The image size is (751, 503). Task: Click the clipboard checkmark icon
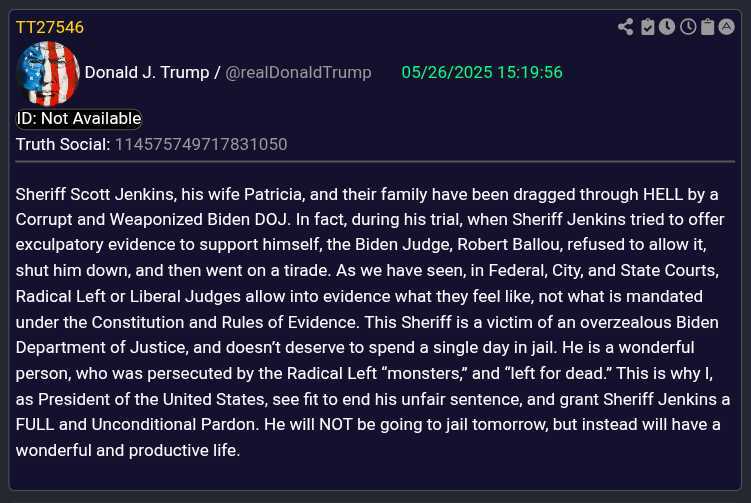pos(648,27)
